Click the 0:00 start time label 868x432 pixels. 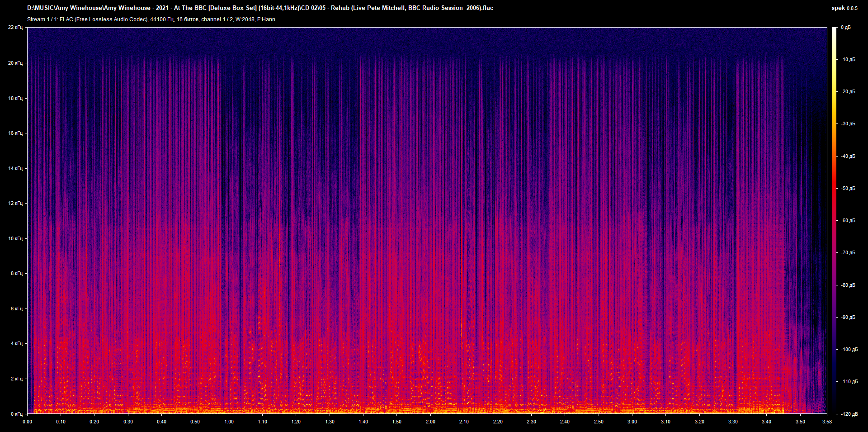[x=28, y=422]
